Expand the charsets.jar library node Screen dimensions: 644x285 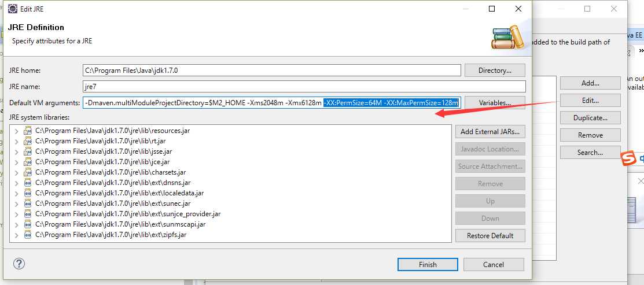(16, 173)
